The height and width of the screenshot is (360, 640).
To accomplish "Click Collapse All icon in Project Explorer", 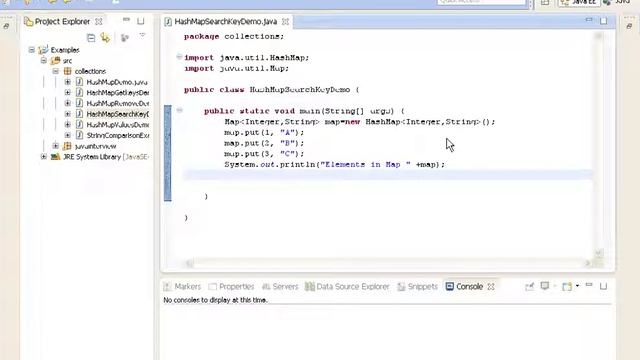I will (x=91, y=38).
